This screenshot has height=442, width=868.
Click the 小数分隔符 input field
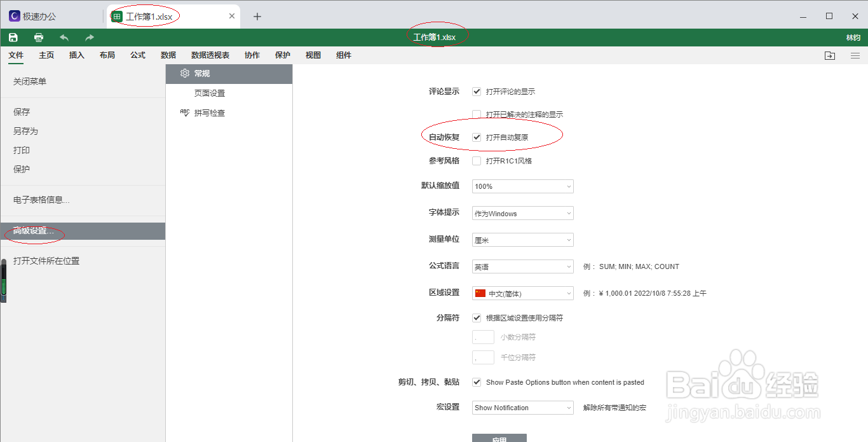483,337
